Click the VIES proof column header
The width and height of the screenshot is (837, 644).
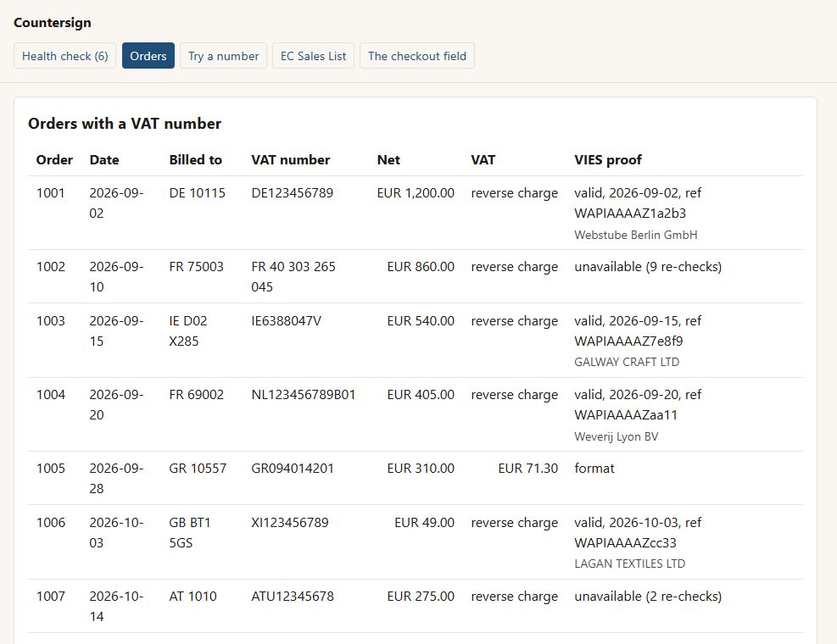click(x=608, y=159)
